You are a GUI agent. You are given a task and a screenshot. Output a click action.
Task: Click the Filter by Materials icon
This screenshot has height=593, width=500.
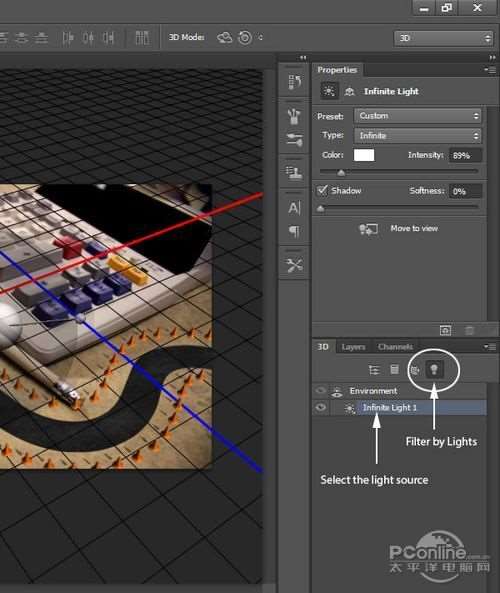(415, 370)
